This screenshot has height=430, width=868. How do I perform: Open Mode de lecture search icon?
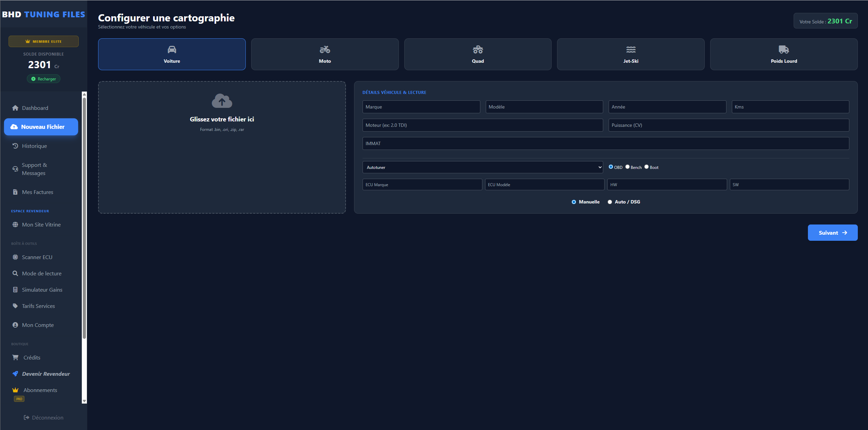(x=15, y=273)
